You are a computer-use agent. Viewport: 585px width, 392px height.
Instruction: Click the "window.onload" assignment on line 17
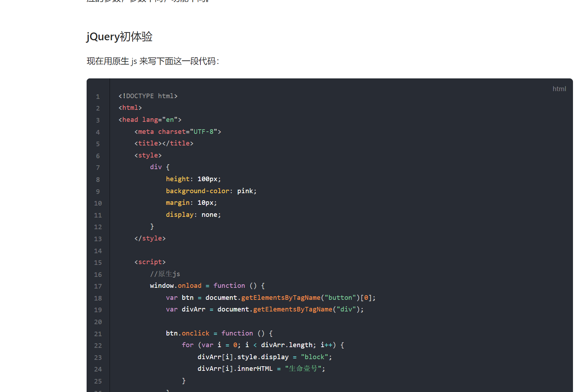click(x=175, y=285)
